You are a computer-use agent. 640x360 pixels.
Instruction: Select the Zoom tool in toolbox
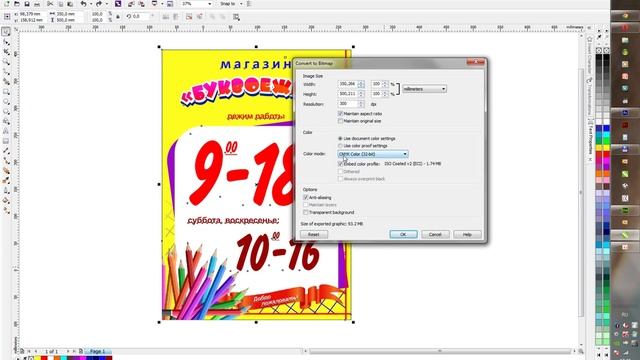click(6, 62)
